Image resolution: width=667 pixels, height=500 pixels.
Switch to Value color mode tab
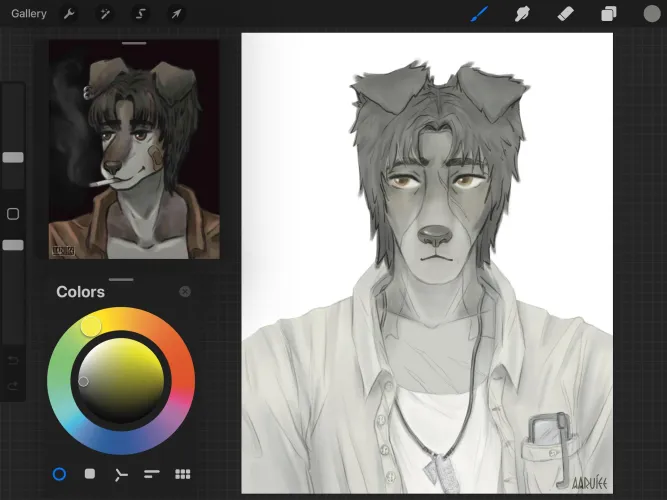point(151,474)
